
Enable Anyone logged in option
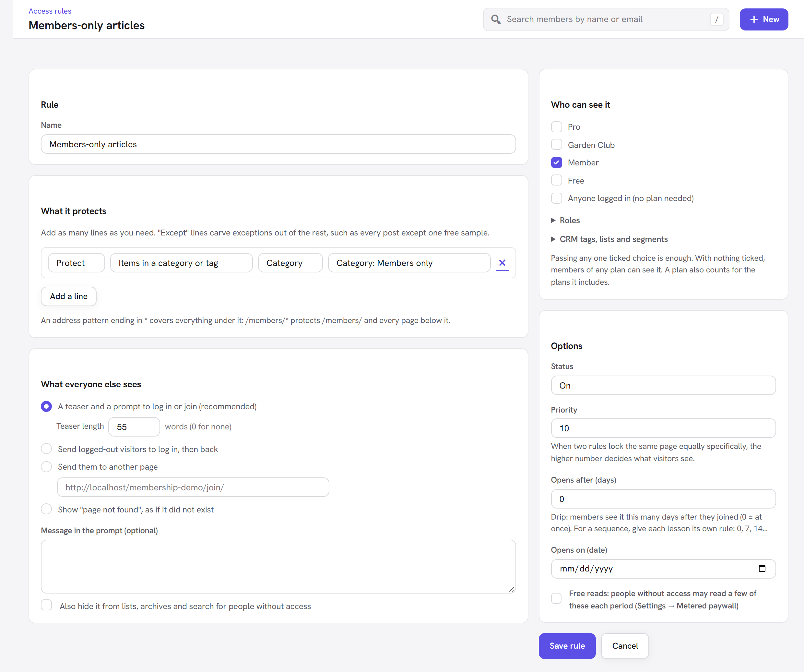pyautogui.click(x=557, y=198)
